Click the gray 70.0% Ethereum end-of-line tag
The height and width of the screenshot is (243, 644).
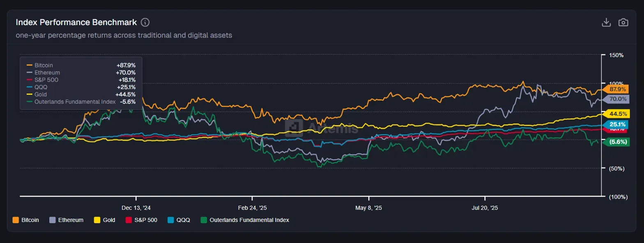pos(618,99)
